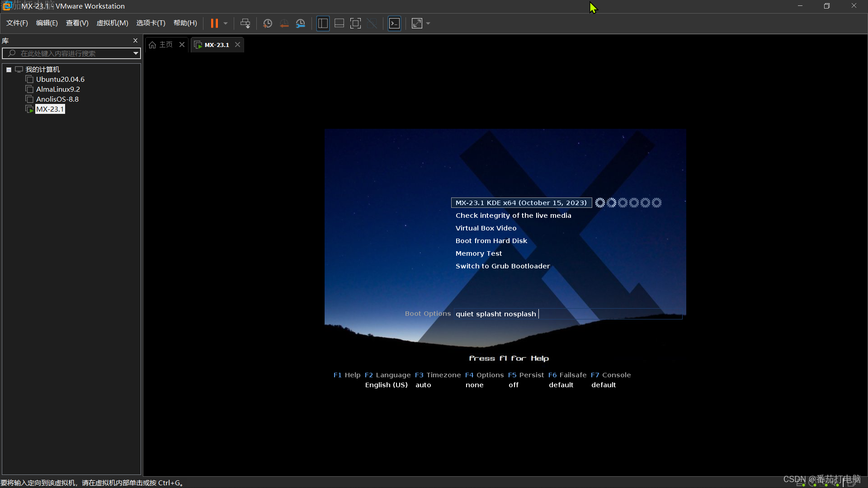Select the Check integrity live media option

point(514,215)
